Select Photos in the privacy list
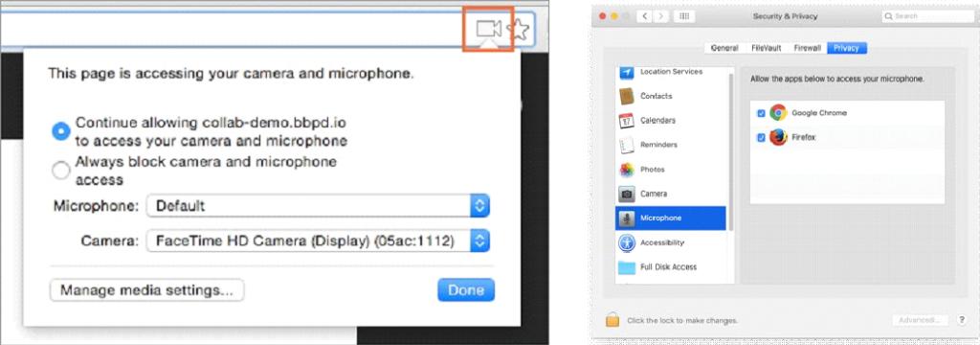The height and width of the screenshot is (345, 980). (671, 169)
